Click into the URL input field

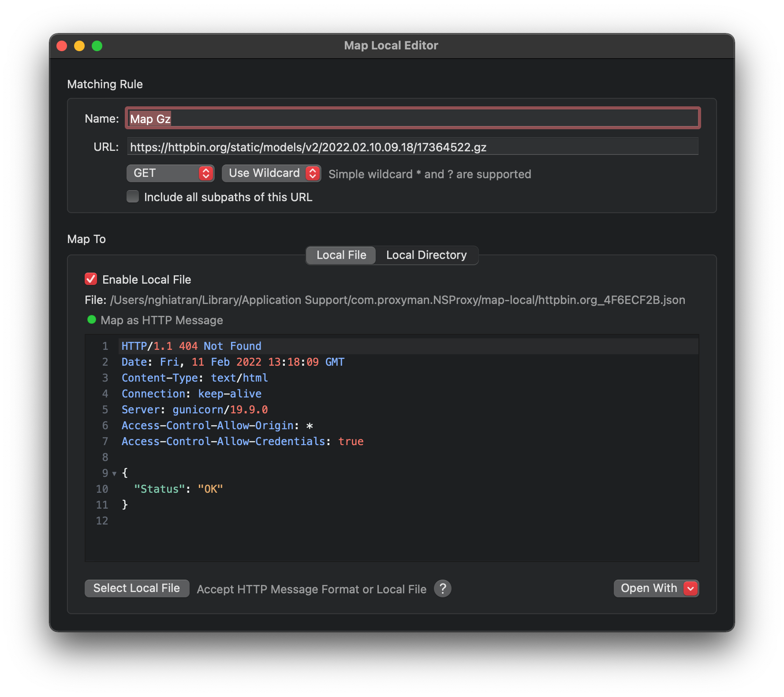(413, 147)
